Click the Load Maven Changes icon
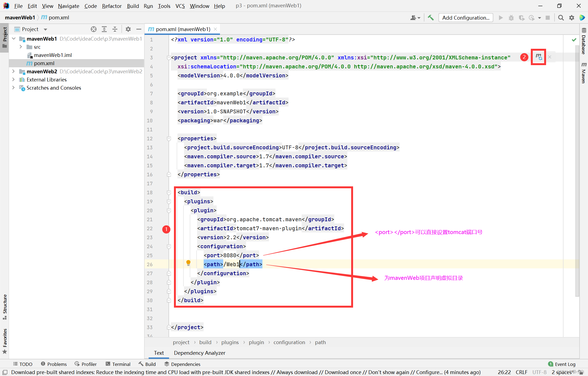The image size is (588, 376). pos(539,57)
